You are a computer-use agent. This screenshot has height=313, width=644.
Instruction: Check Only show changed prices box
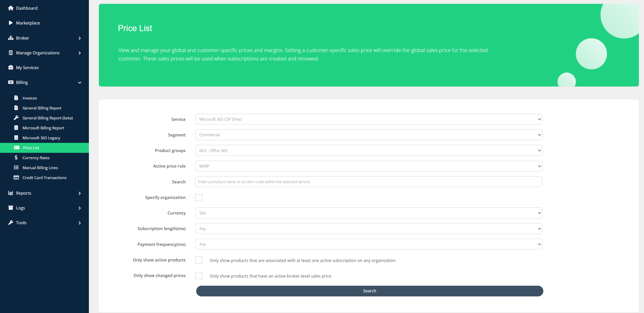(199, 276)
